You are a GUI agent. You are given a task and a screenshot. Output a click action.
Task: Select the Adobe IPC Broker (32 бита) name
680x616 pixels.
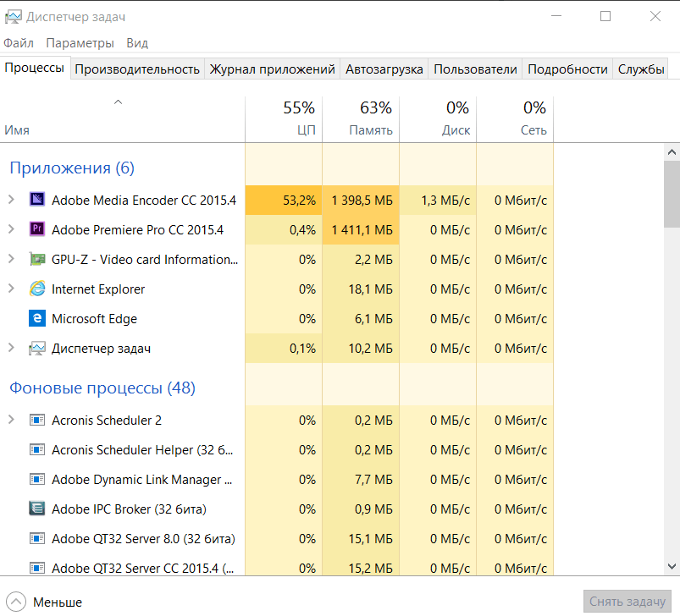tap(129, 509)
